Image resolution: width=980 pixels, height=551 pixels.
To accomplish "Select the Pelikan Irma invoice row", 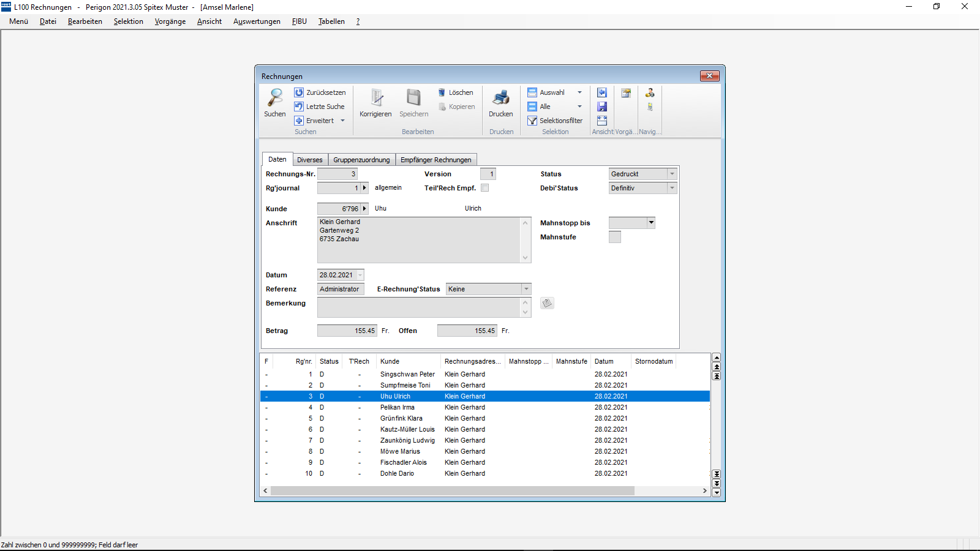I will coord(397,407).
